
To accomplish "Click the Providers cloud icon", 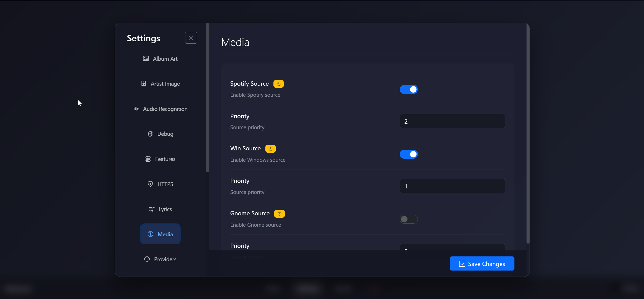I will click(147, 259).
